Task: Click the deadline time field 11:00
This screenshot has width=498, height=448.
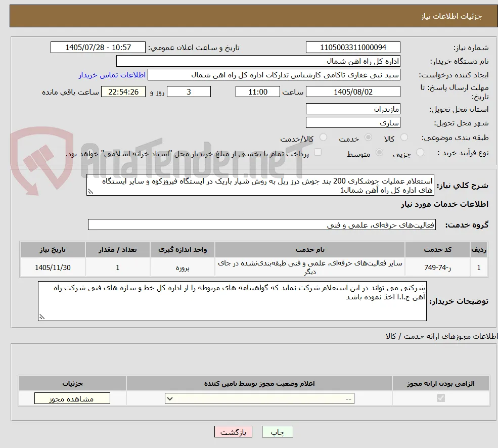Action: point(257,92)
